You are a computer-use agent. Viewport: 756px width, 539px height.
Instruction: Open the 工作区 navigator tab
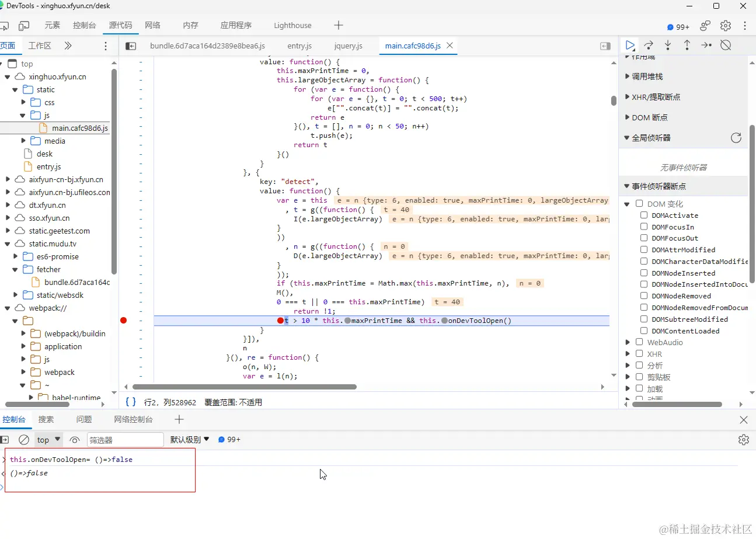click(40, 46)
